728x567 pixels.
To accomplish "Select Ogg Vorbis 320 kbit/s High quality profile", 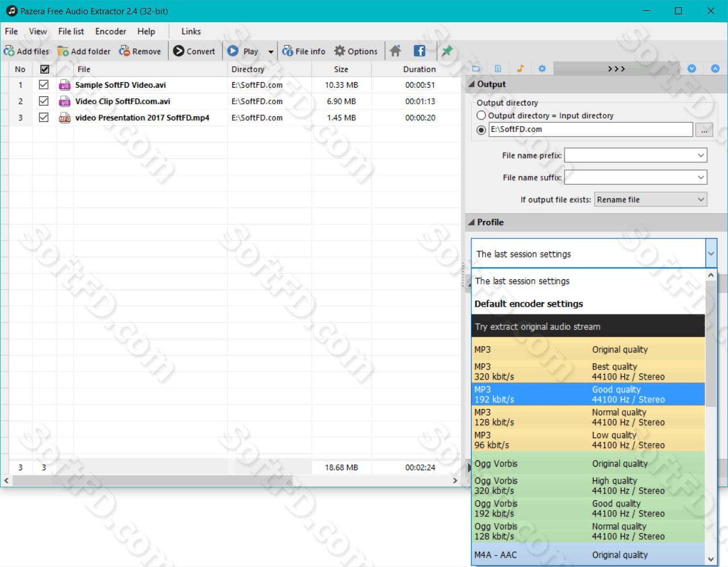I will pos(588,486).
